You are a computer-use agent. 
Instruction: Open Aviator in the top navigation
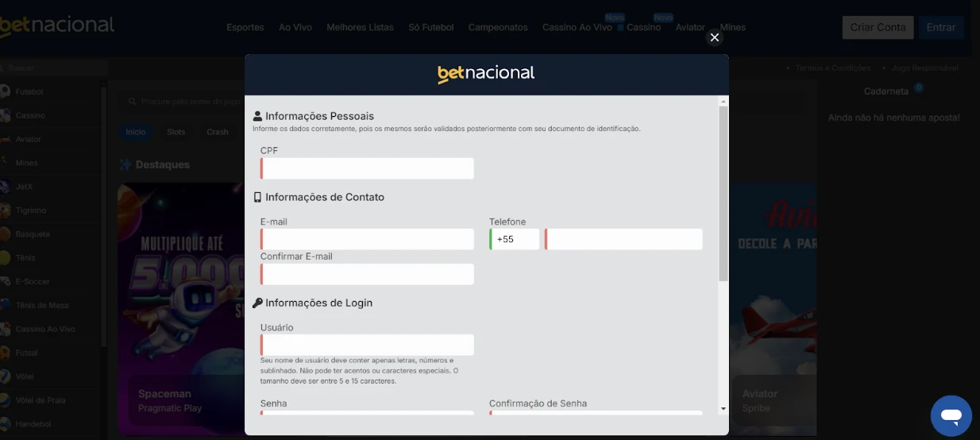[690, 27]
